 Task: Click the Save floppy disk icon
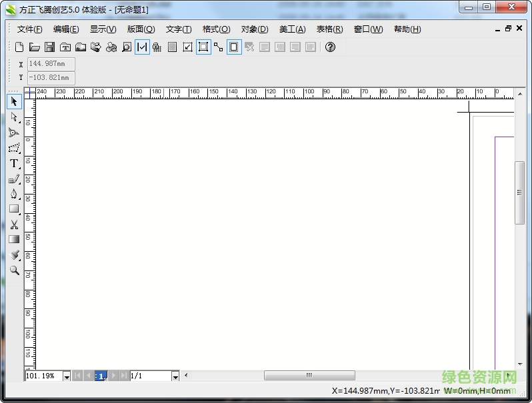49,47
